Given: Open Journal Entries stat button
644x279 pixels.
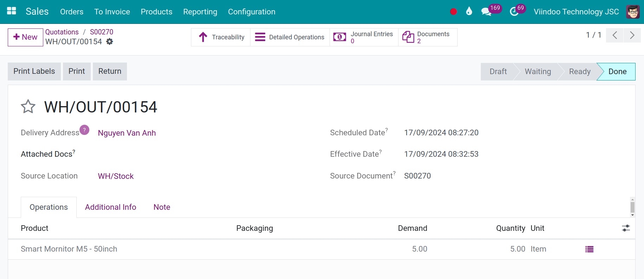Looking at the screenshot, I should tap(364, 37).
